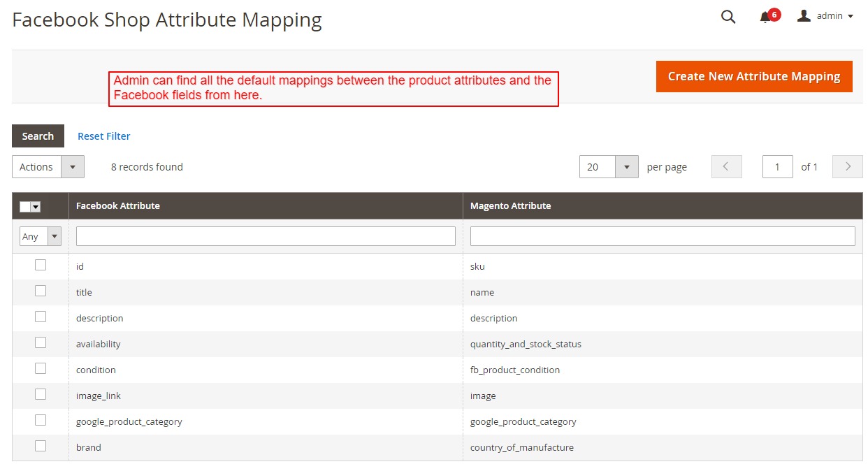Click the page number field
Viewport: 868px width, 471px height.
pos(777,167)
